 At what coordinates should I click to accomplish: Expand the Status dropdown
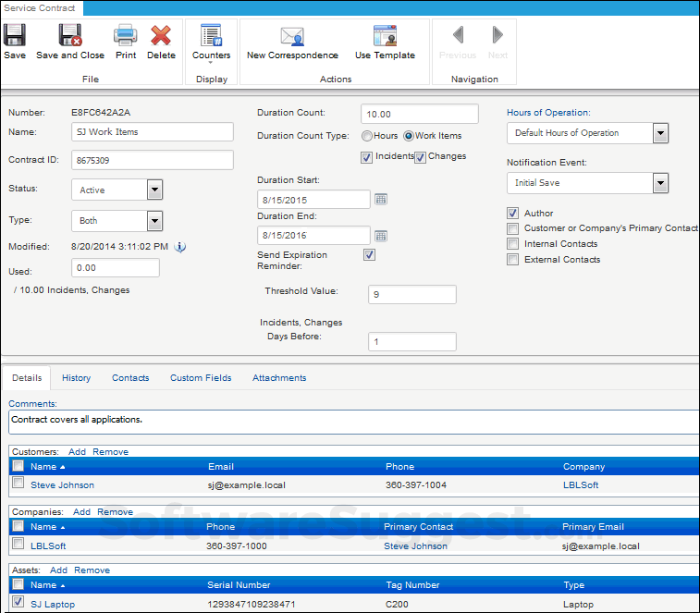(154, 190)
